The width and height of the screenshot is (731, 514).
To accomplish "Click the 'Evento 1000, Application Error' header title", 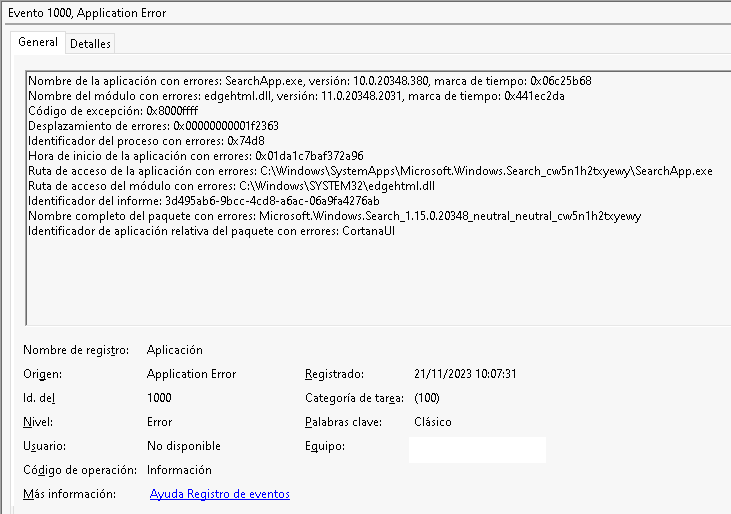I will pos(87,13).
